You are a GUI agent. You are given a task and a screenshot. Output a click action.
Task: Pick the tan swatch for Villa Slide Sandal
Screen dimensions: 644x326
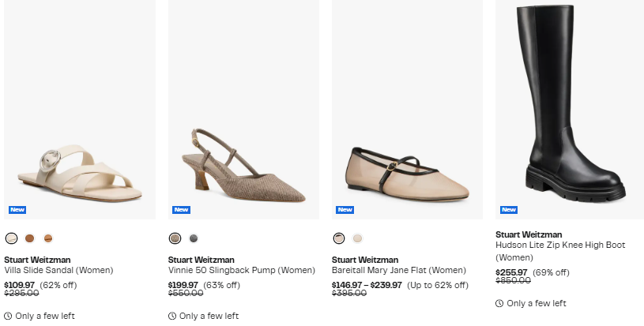[48, 238]
